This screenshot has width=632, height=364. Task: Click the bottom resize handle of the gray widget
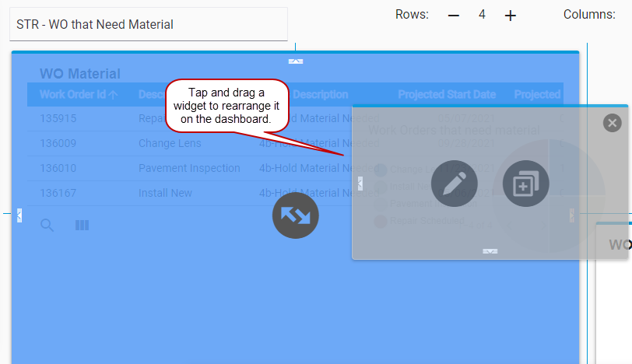click(490, 251)
